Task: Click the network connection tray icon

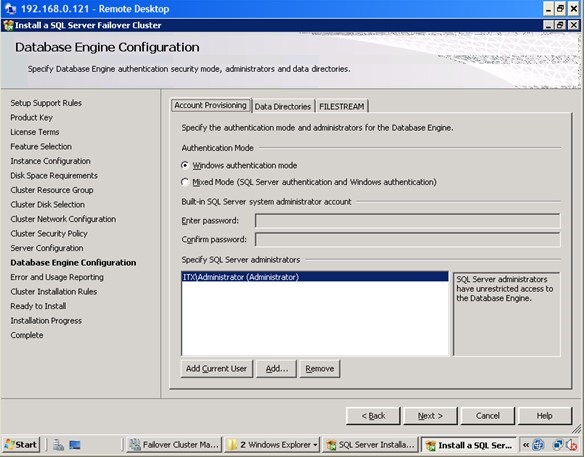Action: pos(558,445)
